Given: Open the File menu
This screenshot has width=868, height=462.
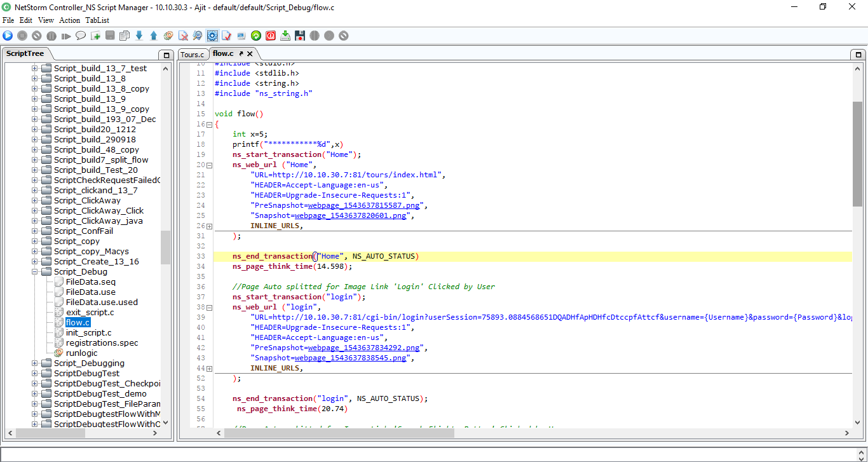Looking at the screenshot, I should [x=8, y=20].
